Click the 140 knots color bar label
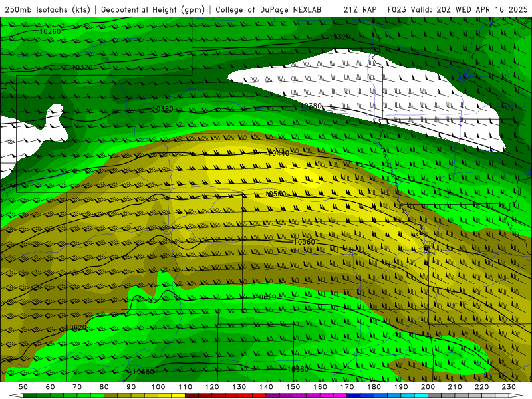Viewport: 532px width, 399px height. pos(266,387)
